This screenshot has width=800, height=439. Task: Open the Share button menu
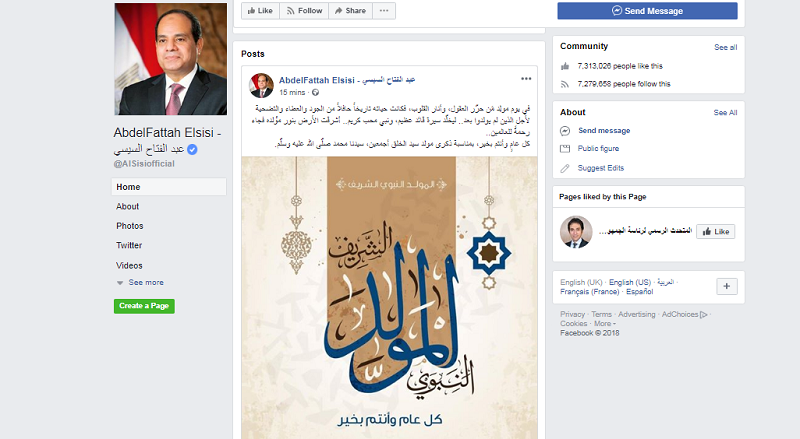click(351, 11)
